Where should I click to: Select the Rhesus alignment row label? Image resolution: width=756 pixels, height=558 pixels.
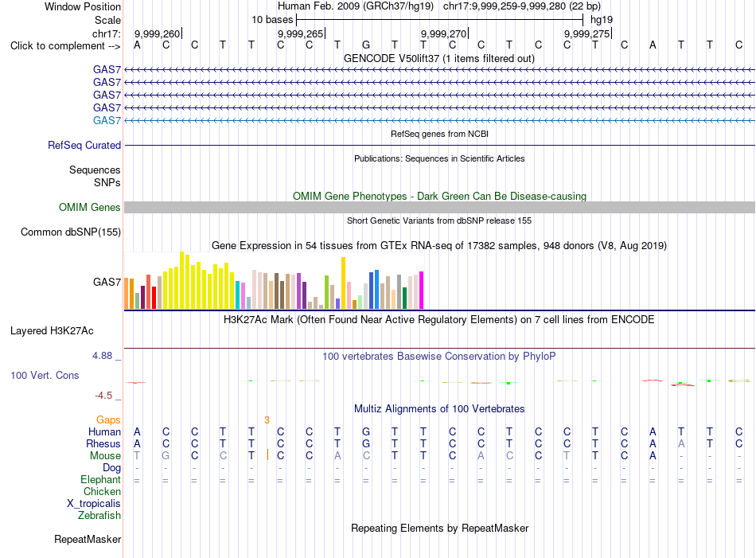point(103,443)
